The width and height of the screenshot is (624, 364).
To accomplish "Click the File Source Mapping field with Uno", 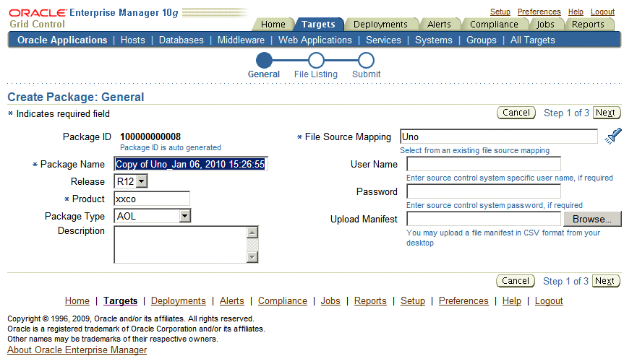I will pyautogui.click(x=499, y=136).
